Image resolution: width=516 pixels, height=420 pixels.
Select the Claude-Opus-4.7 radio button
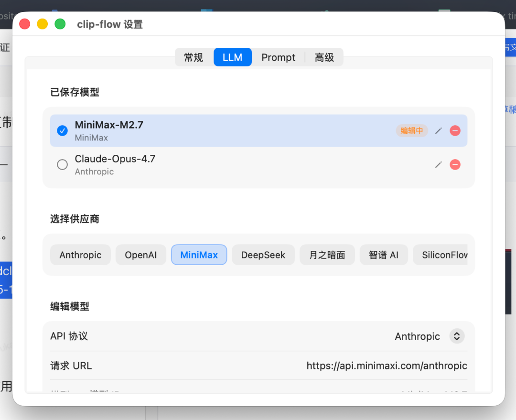[x=62, y=164]
